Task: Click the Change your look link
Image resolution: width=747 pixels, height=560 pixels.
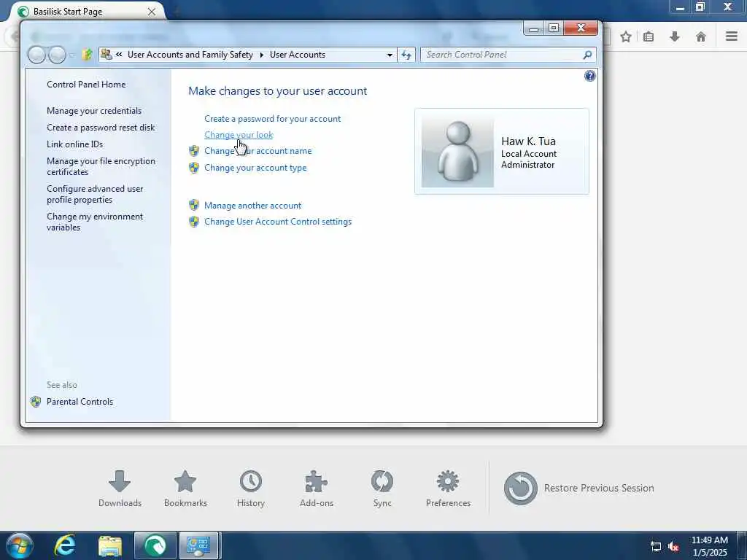Action: (x=239, y=135)
